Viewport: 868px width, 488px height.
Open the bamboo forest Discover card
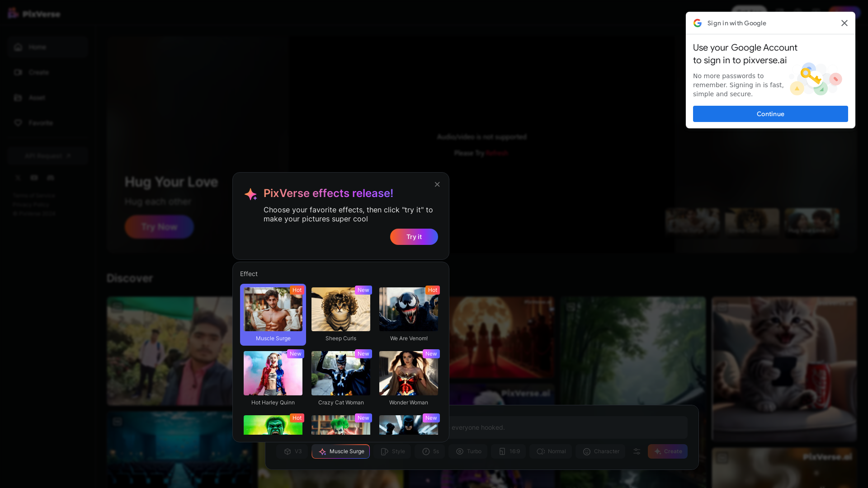coord(633,351)
